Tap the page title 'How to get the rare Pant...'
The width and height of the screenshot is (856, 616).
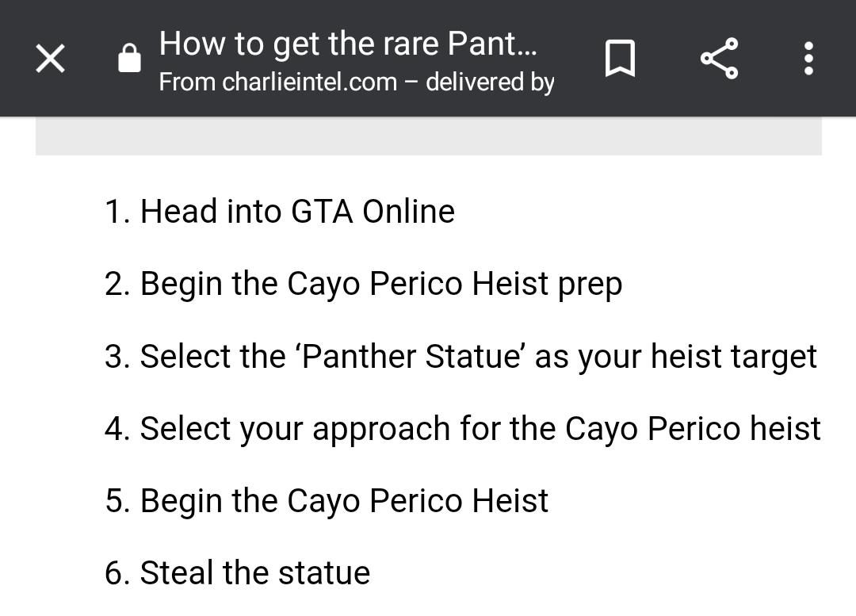click(348, 44)
